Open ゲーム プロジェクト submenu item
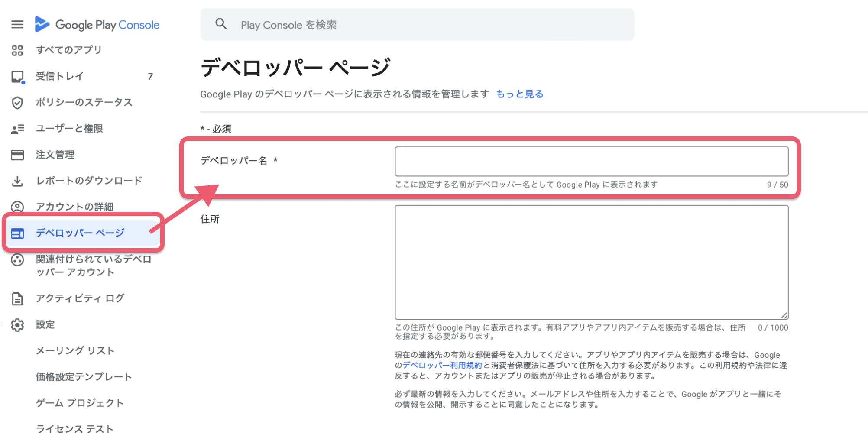 [80, 403]
